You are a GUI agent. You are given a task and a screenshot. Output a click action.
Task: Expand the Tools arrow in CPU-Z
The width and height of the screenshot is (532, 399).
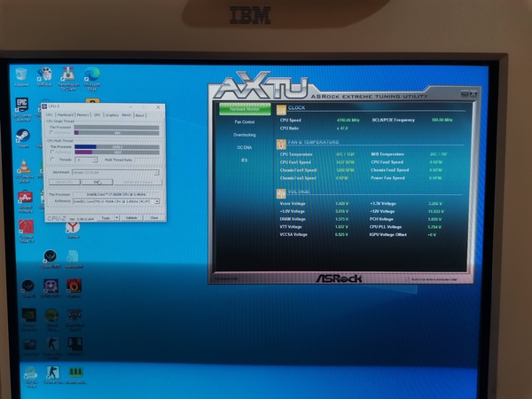pos(117,218)
